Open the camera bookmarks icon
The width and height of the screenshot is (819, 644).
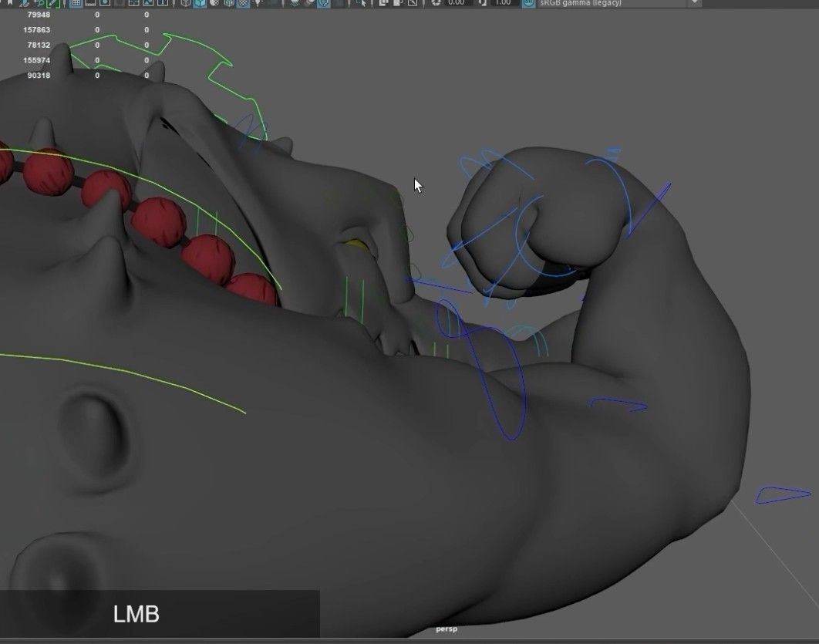pos(9,2)
